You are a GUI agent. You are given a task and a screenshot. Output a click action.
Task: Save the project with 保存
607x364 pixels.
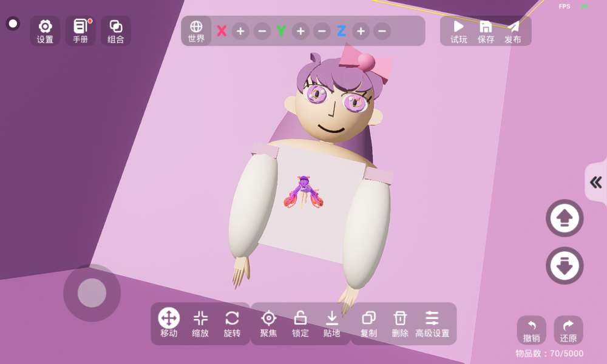[486, 31]
